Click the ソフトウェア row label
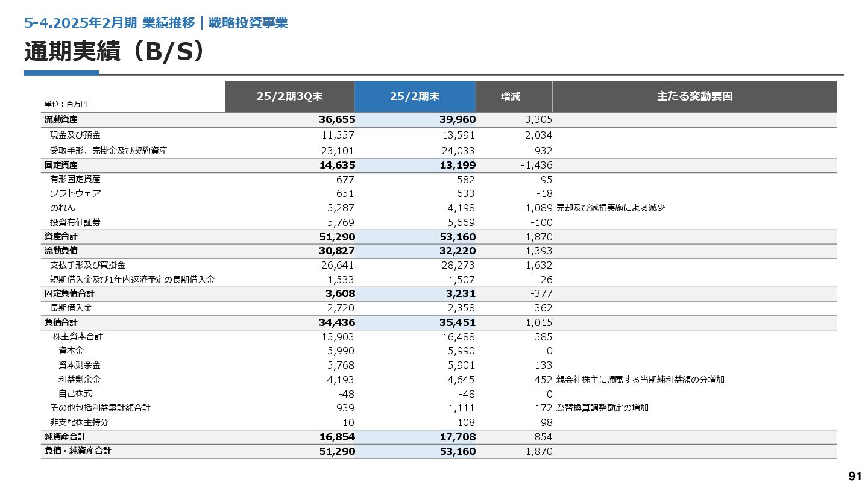Image resolution: width=868 pixels, height=488 pixels. coord(75,193)
